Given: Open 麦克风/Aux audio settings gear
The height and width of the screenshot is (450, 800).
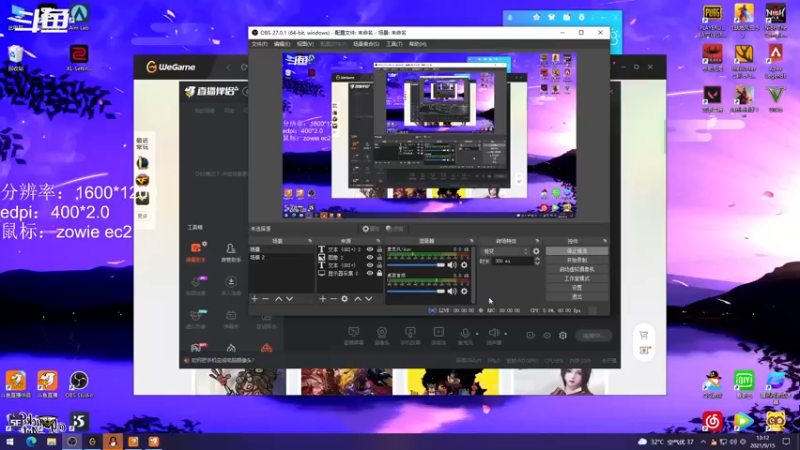Looking at the screenshot, I should [x=464, y=265].
